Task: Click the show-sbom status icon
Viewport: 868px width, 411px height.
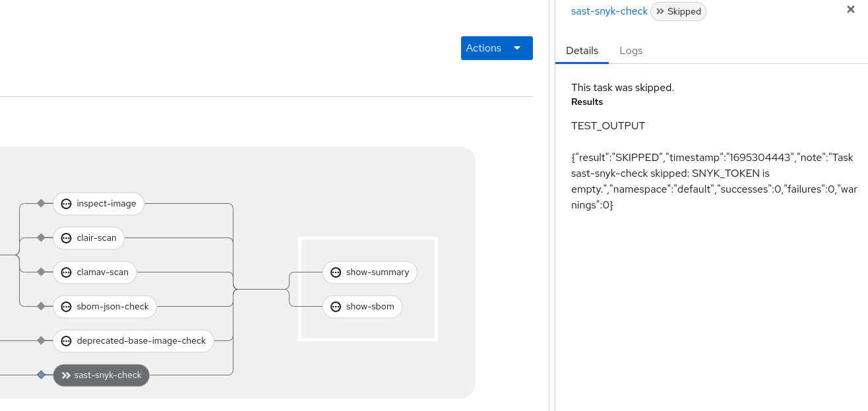Action: (335, 307)
